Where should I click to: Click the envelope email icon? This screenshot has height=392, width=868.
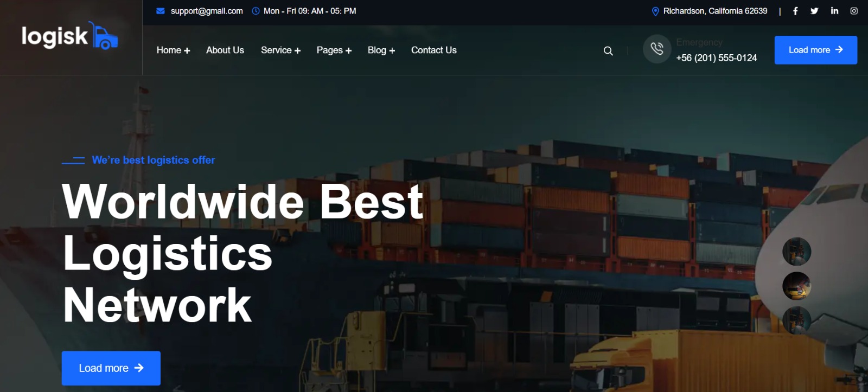coord(161,11)
